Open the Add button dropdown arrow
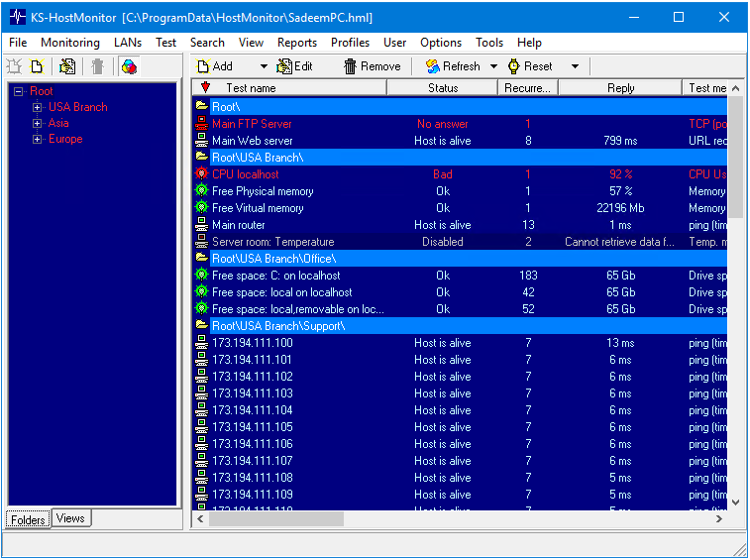Image resolution: width=750 pixels, height=560 pixels. point(264,66)
